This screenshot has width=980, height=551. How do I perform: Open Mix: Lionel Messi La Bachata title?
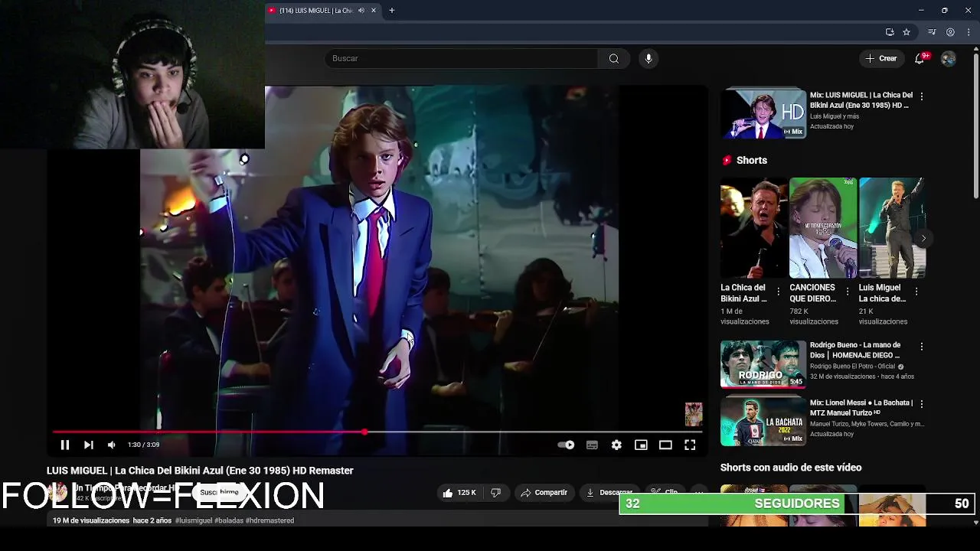tap(861, 407)
